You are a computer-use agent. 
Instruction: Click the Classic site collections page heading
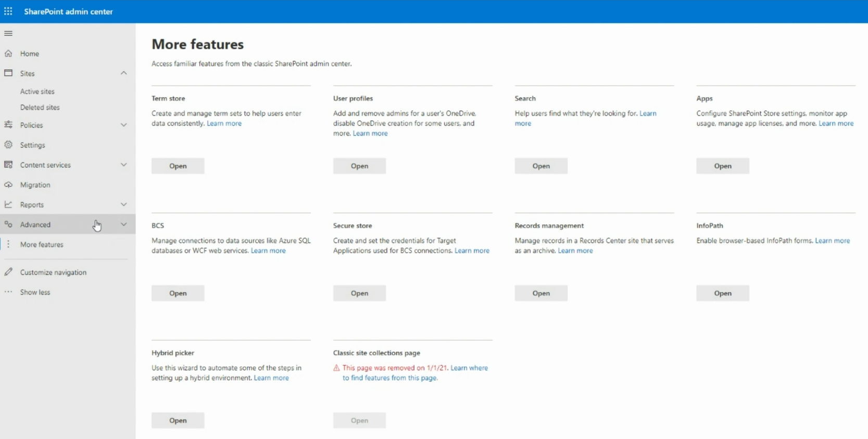[376, 353]
